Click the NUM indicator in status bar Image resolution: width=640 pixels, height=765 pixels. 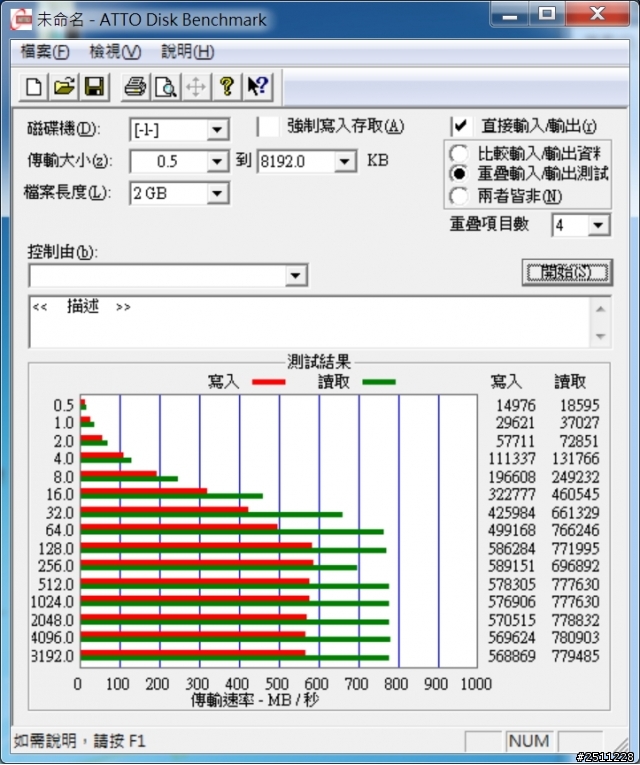pyautogui.click(x=529, y=741)
